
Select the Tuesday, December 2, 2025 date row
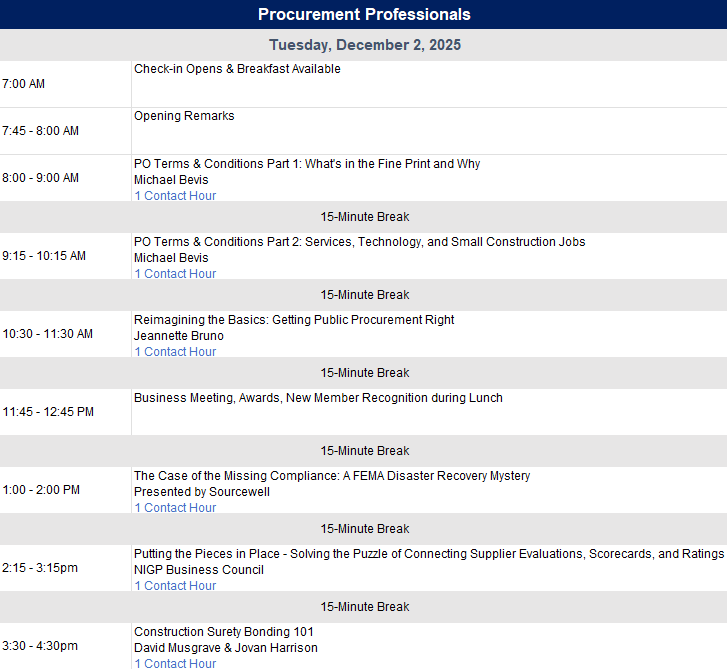pos(364,45)
